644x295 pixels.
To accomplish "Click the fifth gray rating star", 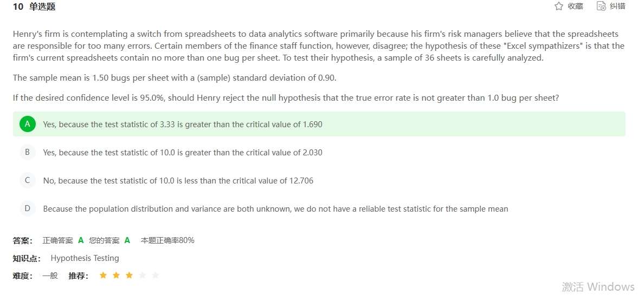I will pyautogui.click(x=156, y=276).
